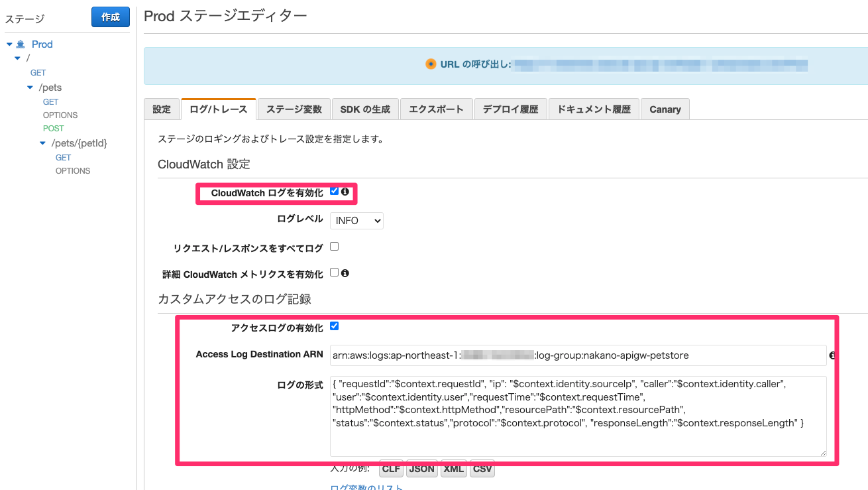This screenshot has height=490, width=868.
Task: Click info icon beside Access Log Destination ARN
Action: (832, 355)
